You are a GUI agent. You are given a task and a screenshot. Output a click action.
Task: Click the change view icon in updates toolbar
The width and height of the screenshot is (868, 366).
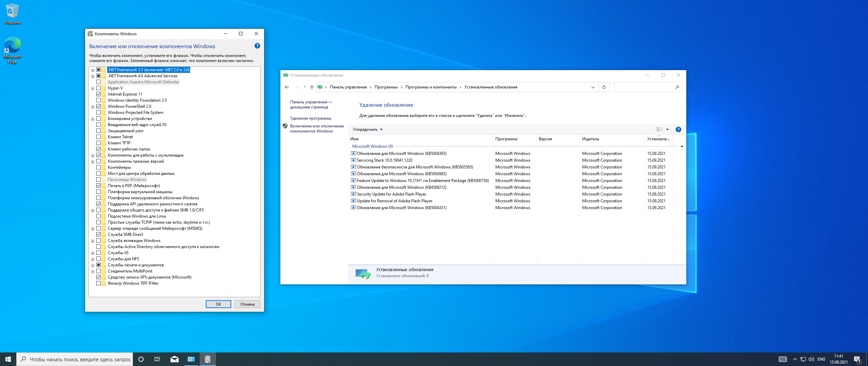coord(659,129)
